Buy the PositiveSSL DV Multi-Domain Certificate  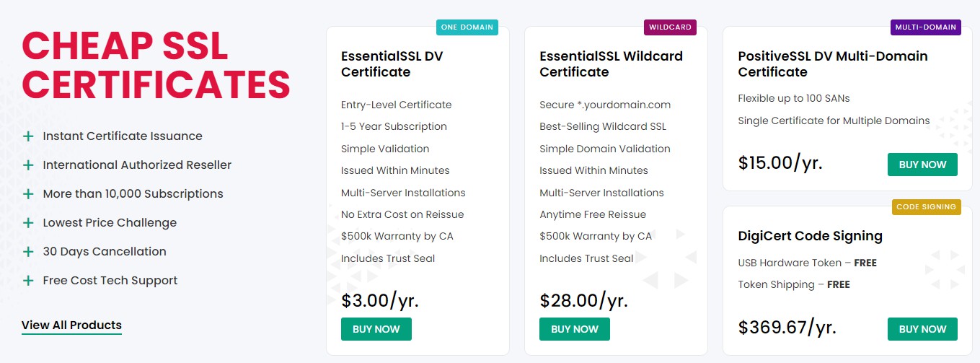point(922,165)
